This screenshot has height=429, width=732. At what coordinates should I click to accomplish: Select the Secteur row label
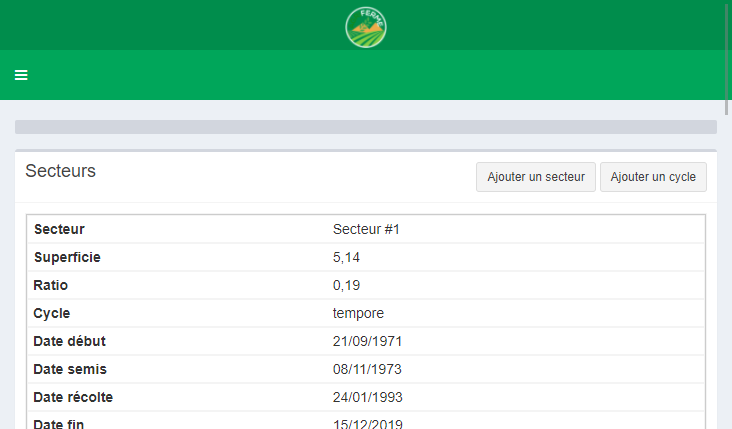(59, 229)
